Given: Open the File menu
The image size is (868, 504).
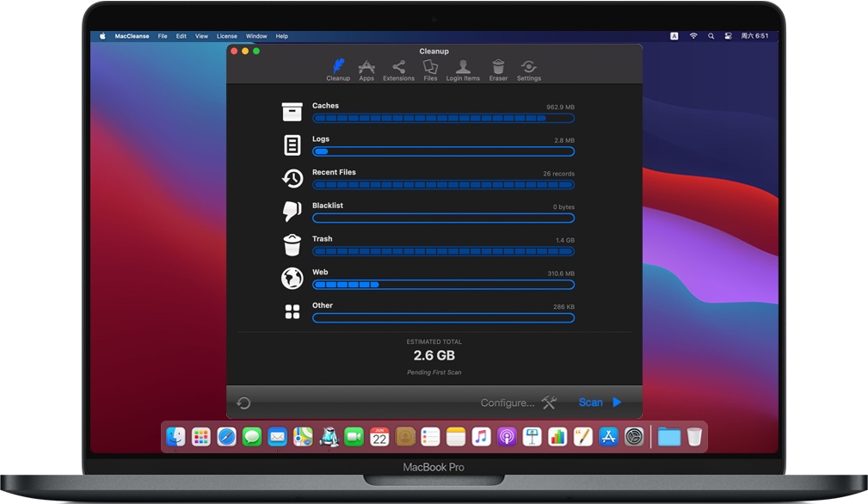Looking at the screenshot, I should 163,36.
